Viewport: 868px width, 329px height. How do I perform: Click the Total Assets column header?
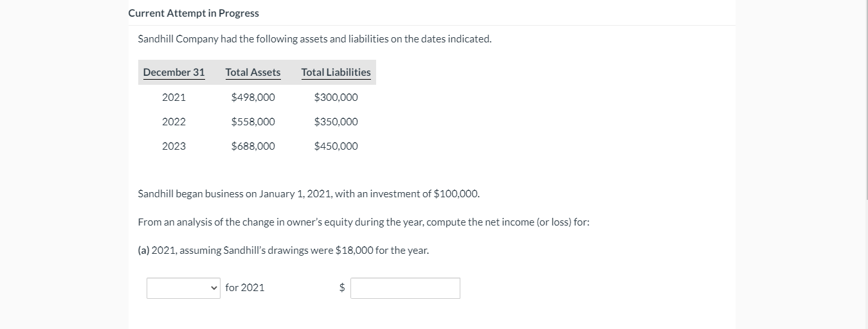point(253,73)
